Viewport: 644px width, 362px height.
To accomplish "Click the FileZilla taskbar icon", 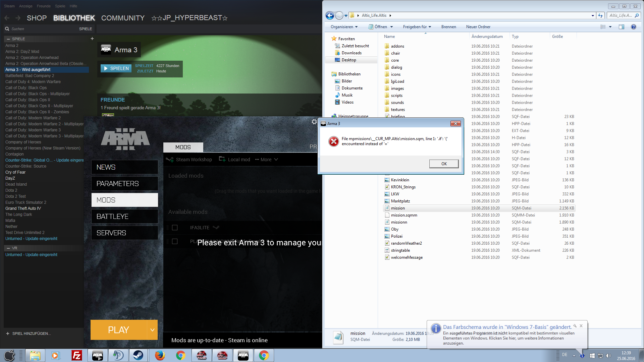I will (77, 355).
